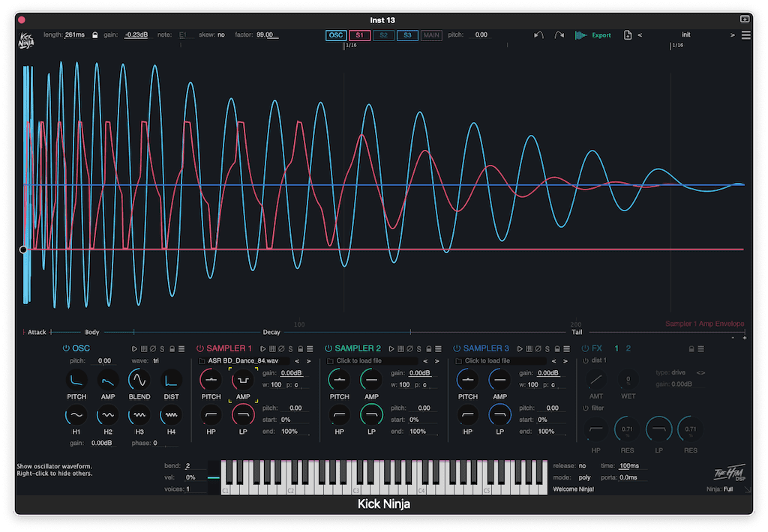768x532 pixels.
Task: Click to load file in Sampler 2
Action: (x=372, y=361)
